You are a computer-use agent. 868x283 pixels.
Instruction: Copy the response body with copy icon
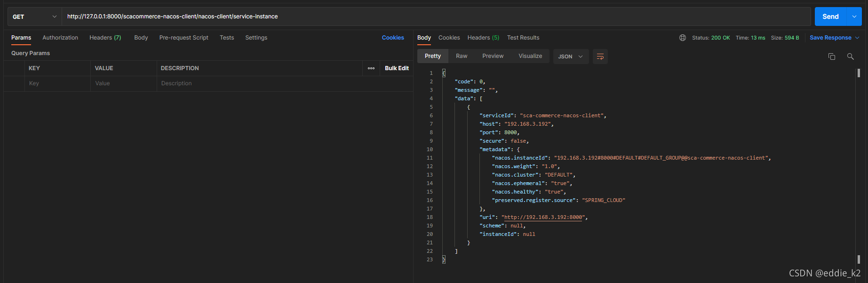[x=832, y=57]
